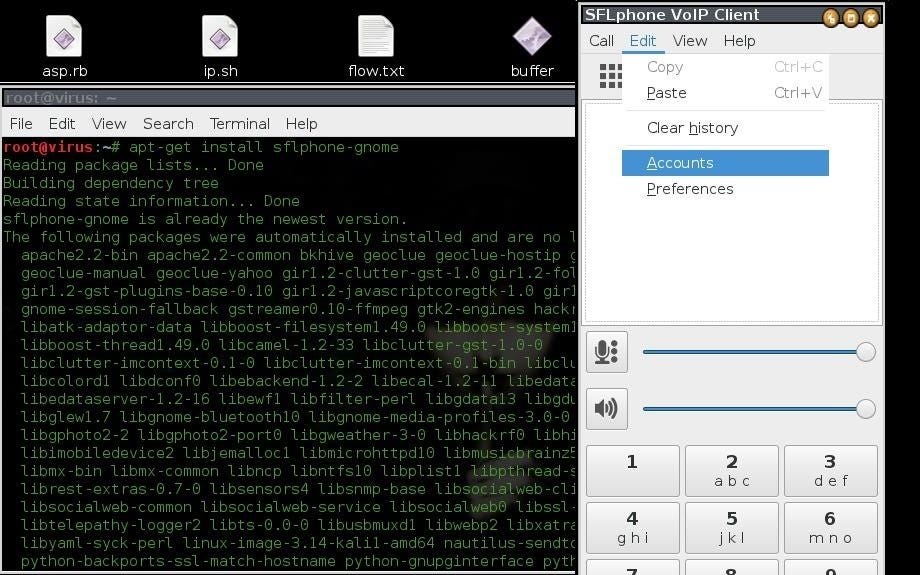Close the SFLphone VoIP Client window
This screenshot has height=575, width=920.
(871, 18)
